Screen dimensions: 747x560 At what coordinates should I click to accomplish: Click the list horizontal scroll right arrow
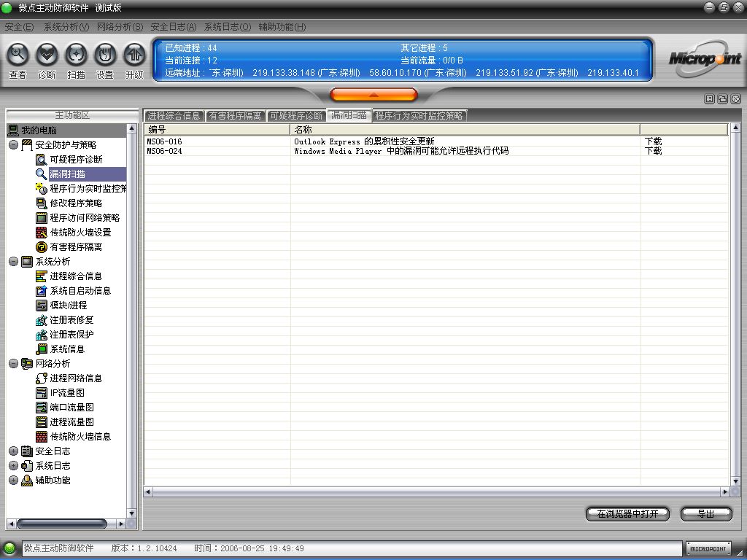tap(726, 492)
